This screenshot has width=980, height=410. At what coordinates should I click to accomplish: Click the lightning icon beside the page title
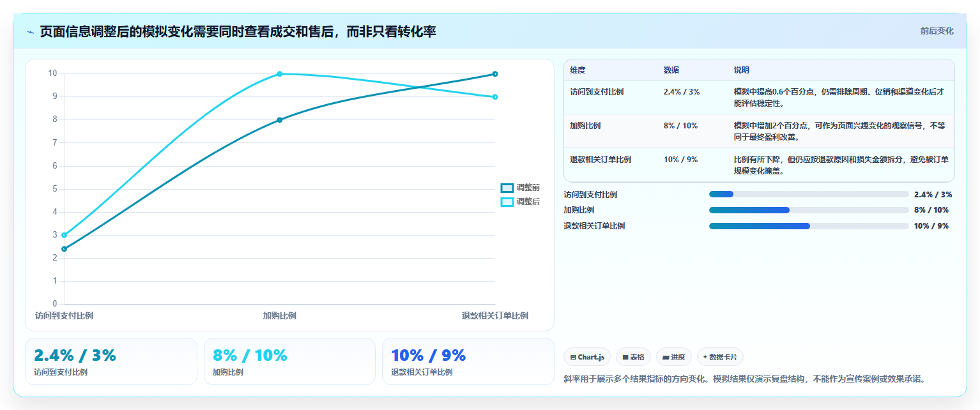[x=31, y=32]
